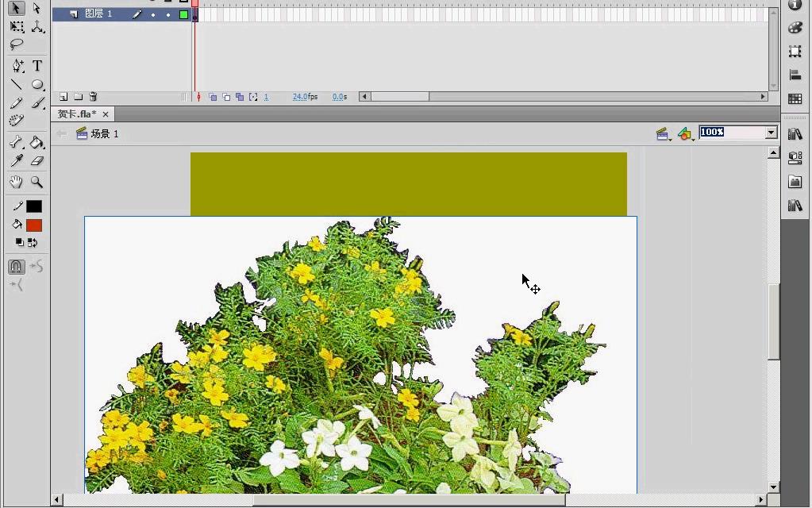Toggle outline square for 图层 1

(183, 14)
